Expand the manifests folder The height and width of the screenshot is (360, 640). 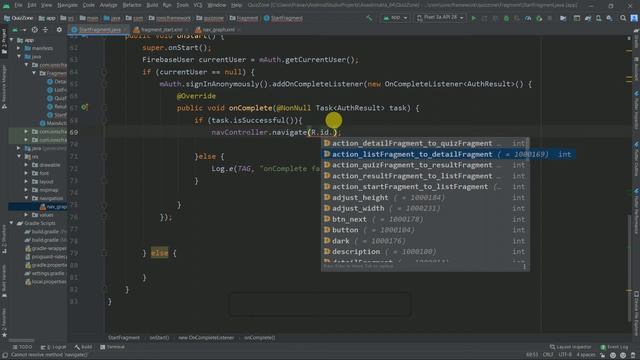19,48
